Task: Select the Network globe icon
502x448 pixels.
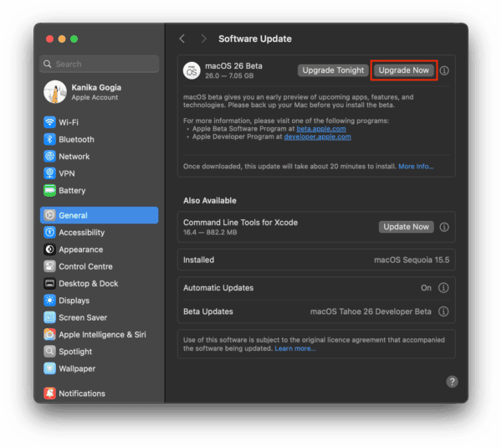Action: tap(50, 157)
